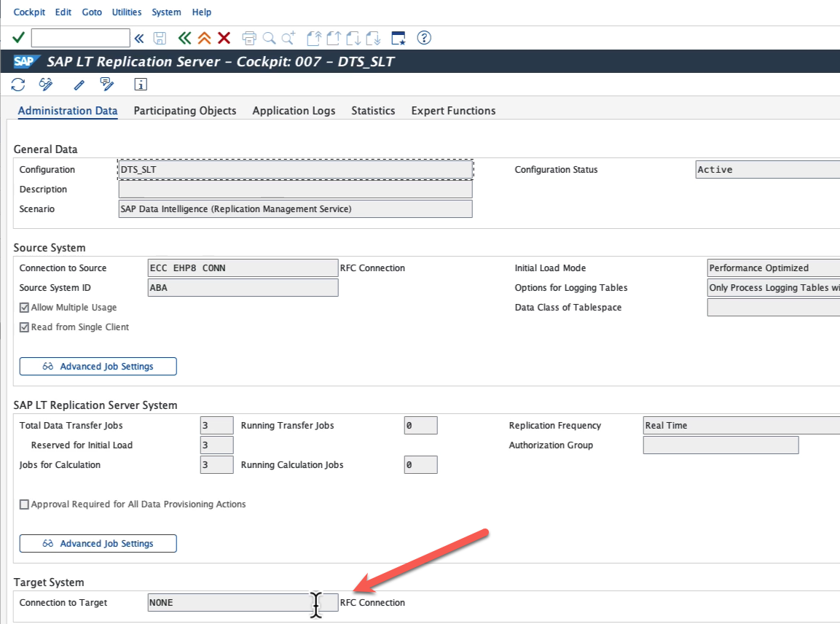Enable Approval Required for All Data Provisioning
This screenshot has width=840, height=624.
tap(25, 504)
